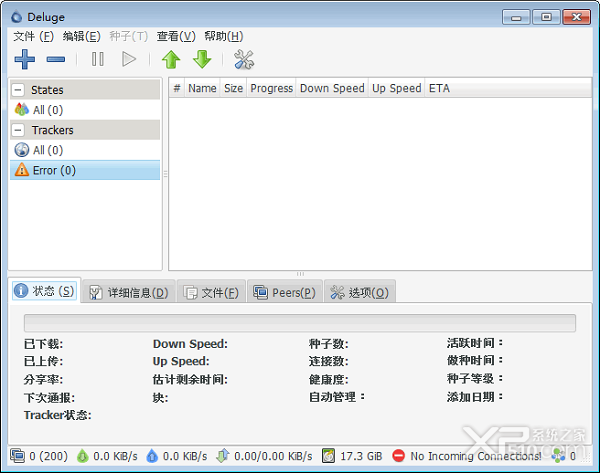Click the sidebar vertical pane splitter handle
Viewport: 600px width, 473px height.
(165, 174)
